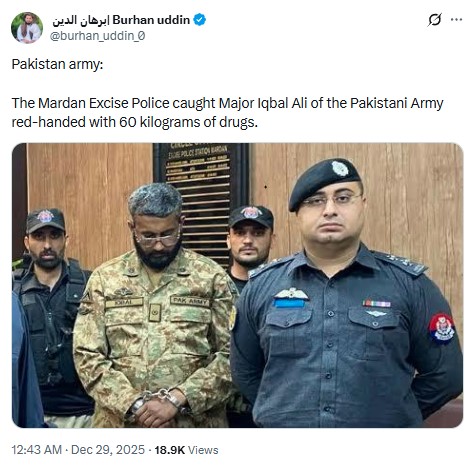Viewport: 468px width, 472px height.
Task: Click the Burhan uddin display name
Action: (x=151, y=20)
